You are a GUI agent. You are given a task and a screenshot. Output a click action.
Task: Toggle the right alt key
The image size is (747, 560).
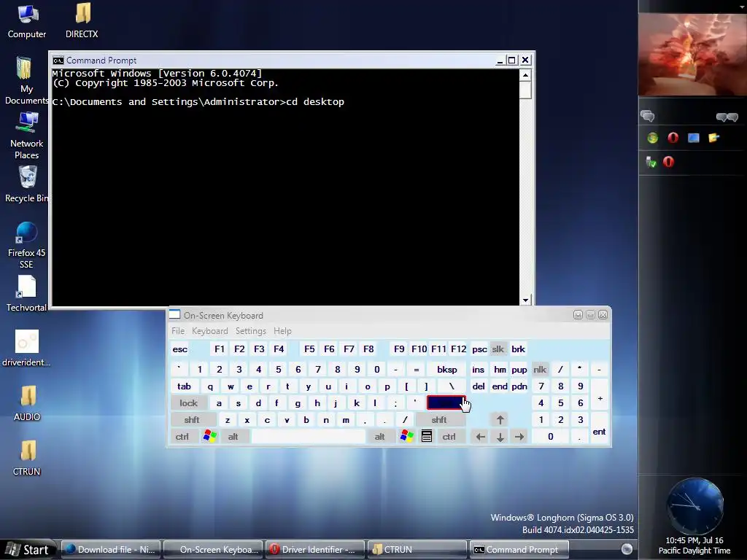[x=379, y=436]
